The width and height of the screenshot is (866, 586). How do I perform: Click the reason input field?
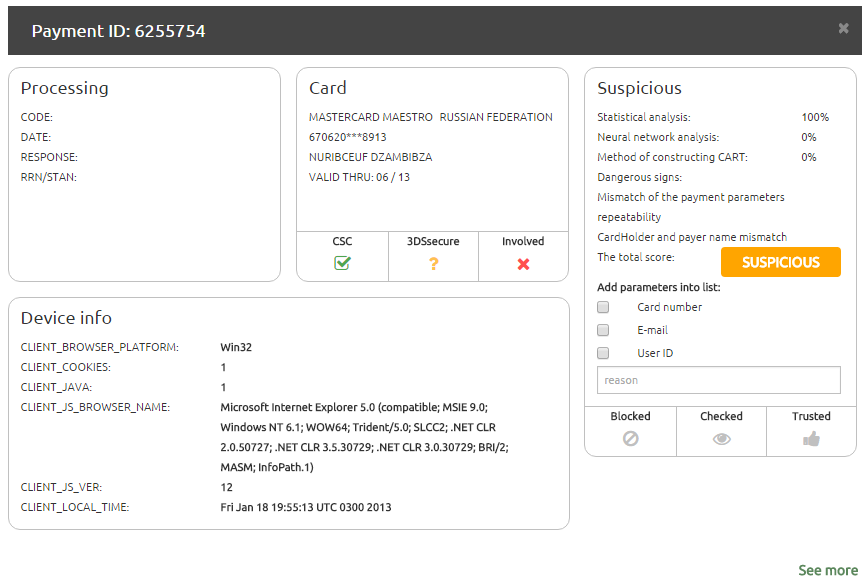pos(718,380)
